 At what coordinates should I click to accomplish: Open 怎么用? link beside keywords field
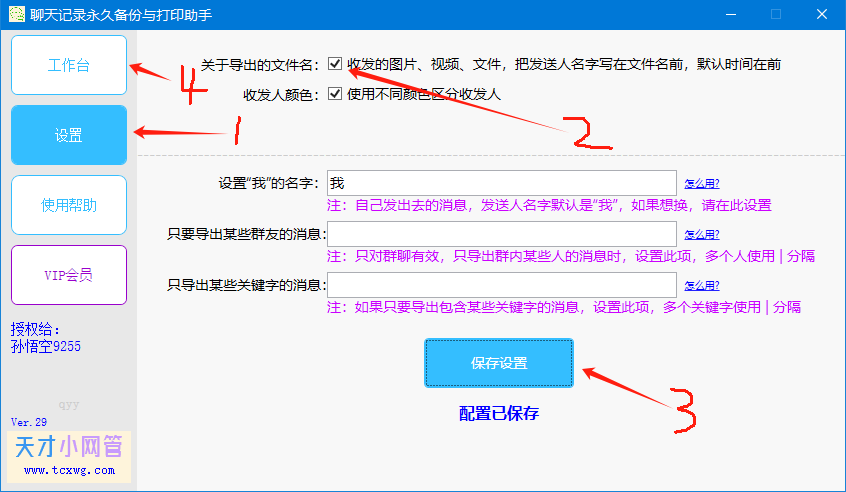(701, 285)
